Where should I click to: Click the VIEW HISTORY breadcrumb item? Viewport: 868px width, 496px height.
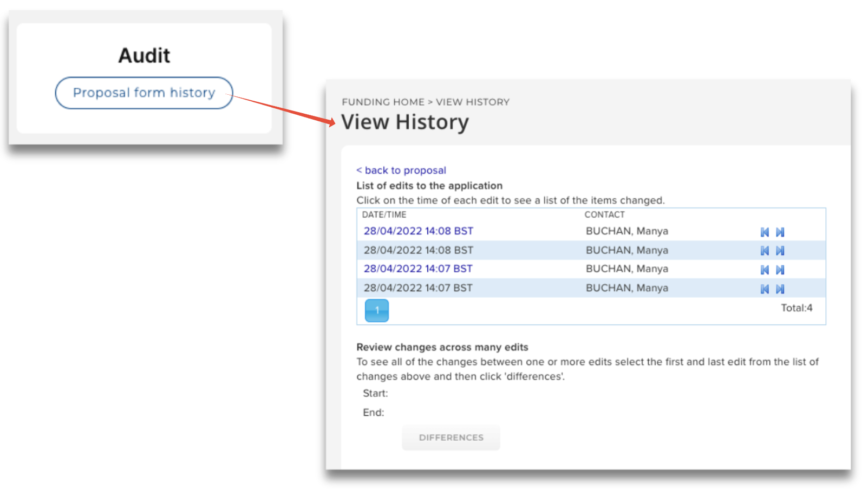coord(473,102)
